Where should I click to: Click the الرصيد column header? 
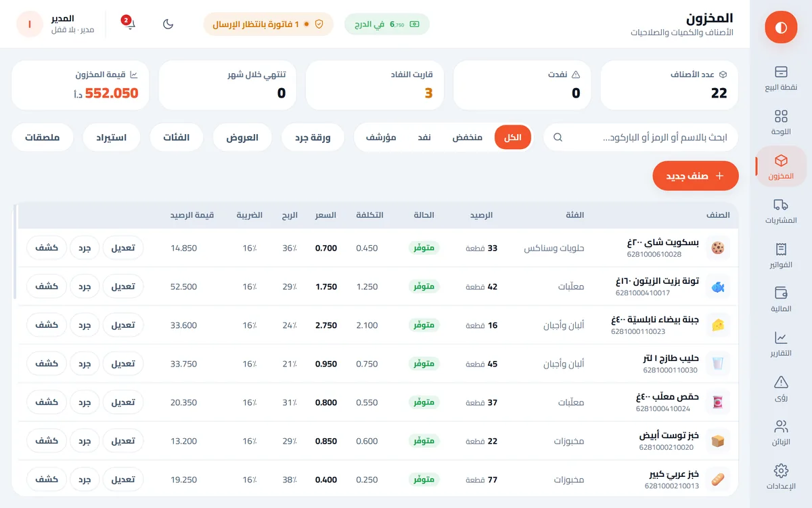[x=482, y=215]
